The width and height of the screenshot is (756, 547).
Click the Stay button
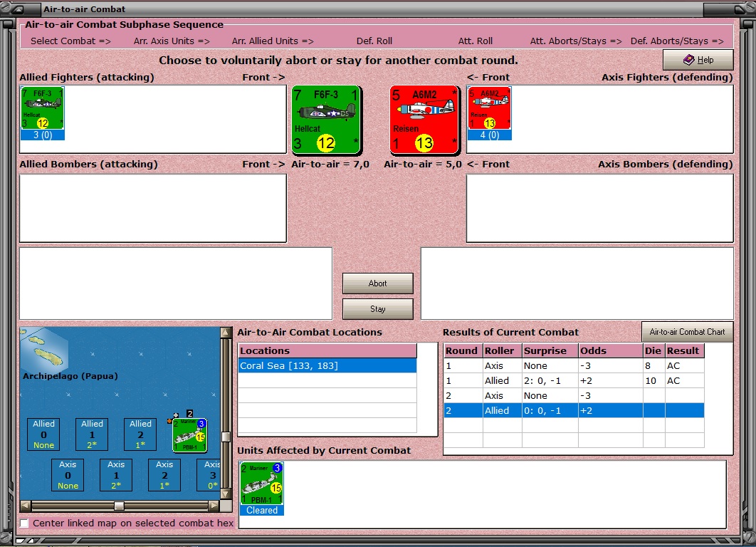(x=377, y=309)
